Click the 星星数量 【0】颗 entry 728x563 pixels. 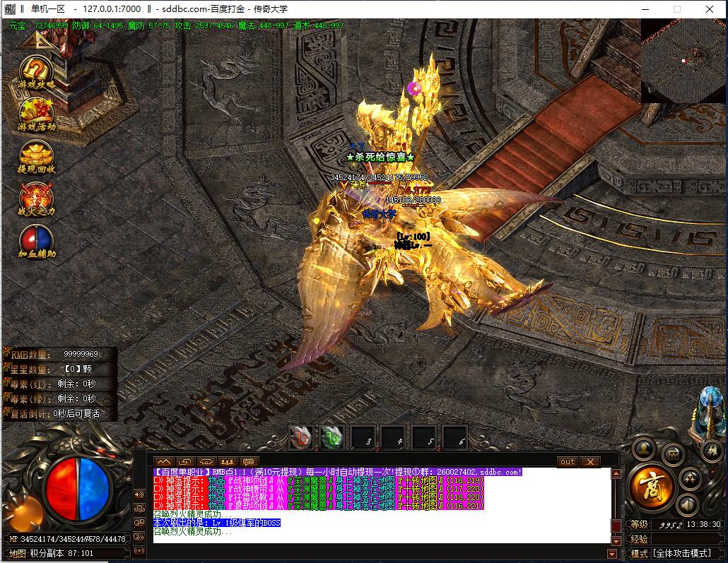pos(59,369)
